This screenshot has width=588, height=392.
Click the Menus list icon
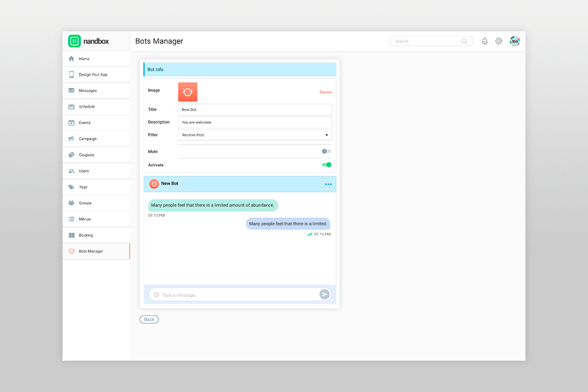(x=71, y=219)
